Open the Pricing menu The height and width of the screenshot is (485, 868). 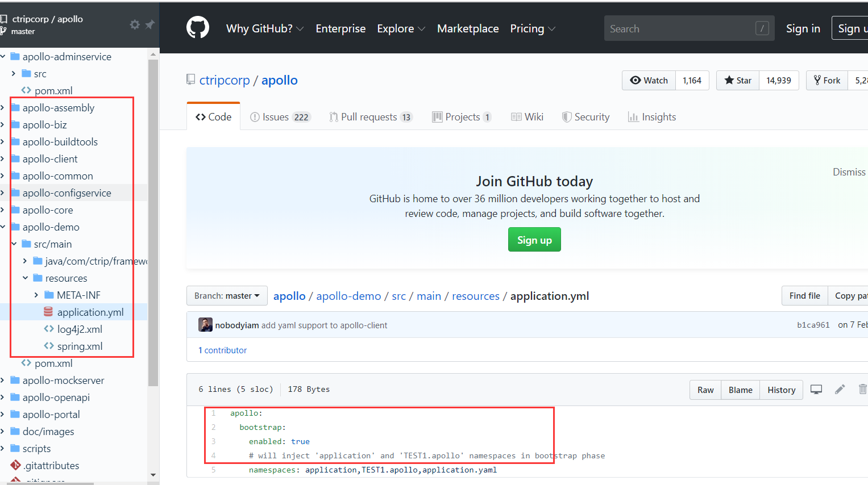[x=533, y=28]
